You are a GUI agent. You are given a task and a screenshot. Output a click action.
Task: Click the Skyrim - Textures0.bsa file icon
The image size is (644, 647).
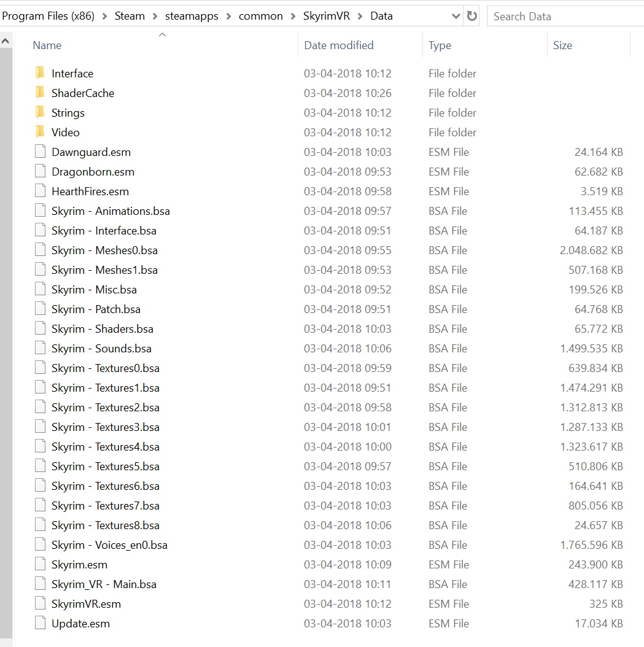[40, 368]
